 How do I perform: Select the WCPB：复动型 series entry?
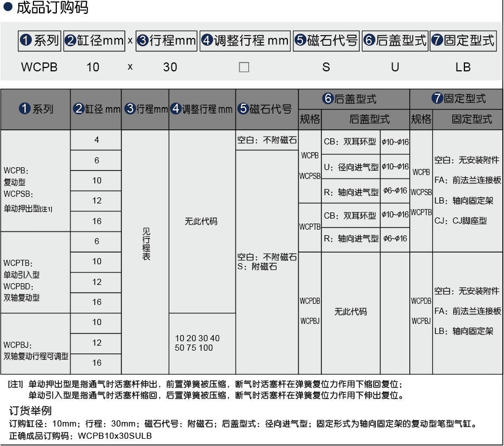pyautogui.click(x=16, y=176)
